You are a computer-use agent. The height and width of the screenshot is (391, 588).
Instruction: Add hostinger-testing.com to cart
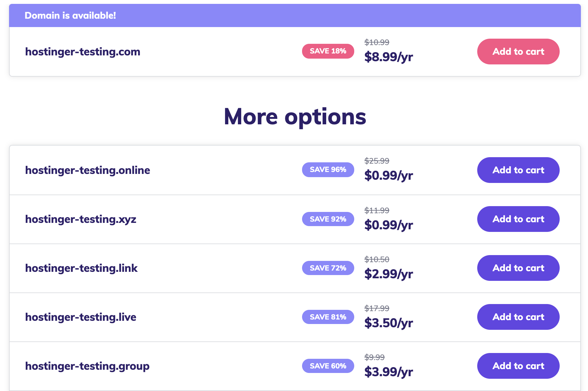click(x=518, y=52)
